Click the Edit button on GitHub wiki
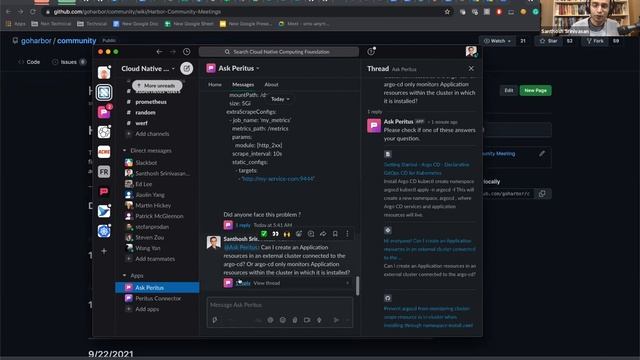The width and height of the screenshot is (640, 360). 509,90
